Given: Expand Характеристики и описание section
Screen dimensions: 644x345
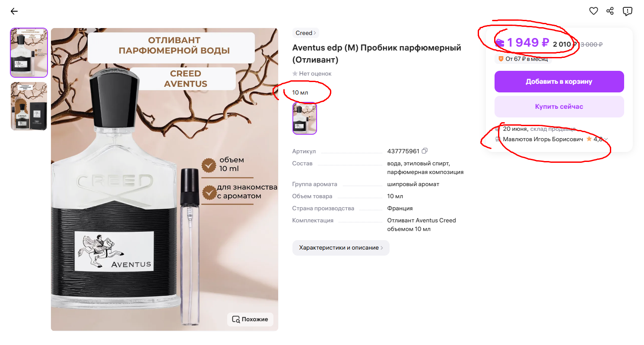Looking at the screenshot, I should point(341,248).
